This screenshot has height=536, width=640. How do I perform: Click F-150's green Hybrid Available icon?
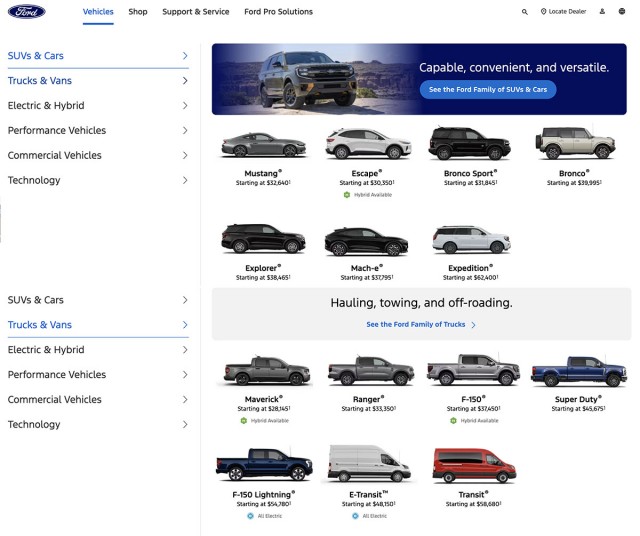(x=453, y=420)
